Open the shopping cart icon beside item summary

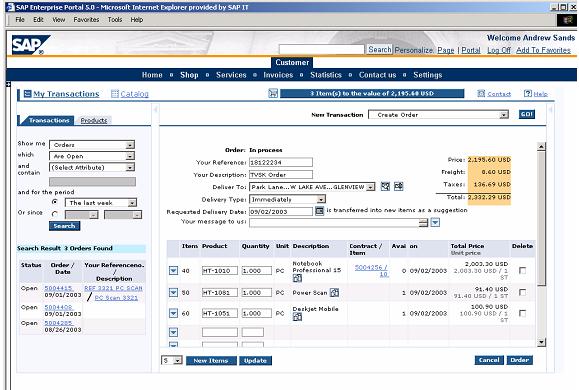click(273, 93)
